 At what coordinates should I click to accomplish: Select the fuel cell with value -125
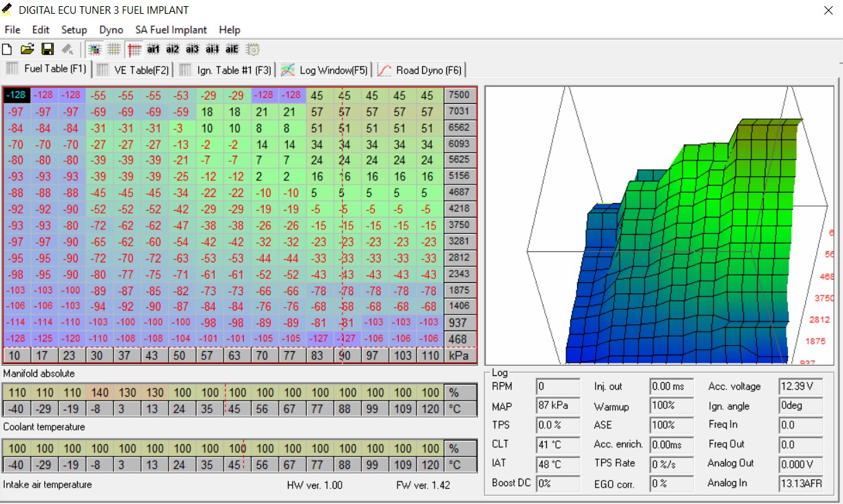point(44,339)
